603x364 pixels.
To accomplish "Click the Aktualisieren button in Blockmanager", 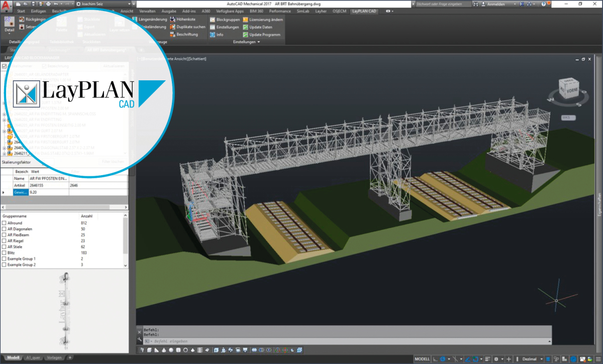I will coord(113,66).
